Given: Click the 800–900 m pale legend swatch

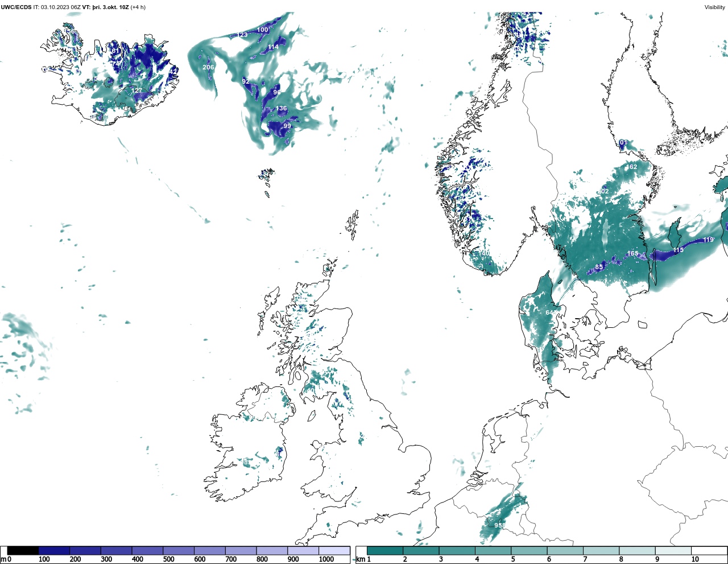Looking at the screenshot, I should click(272, 551).
